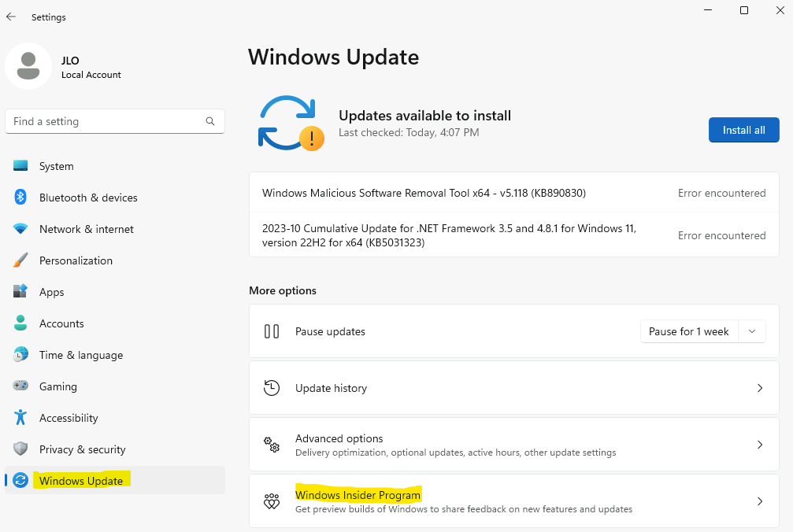Click the Network & internet wifi icon
This screenshot has width=793, height=532.
(20, 229)
